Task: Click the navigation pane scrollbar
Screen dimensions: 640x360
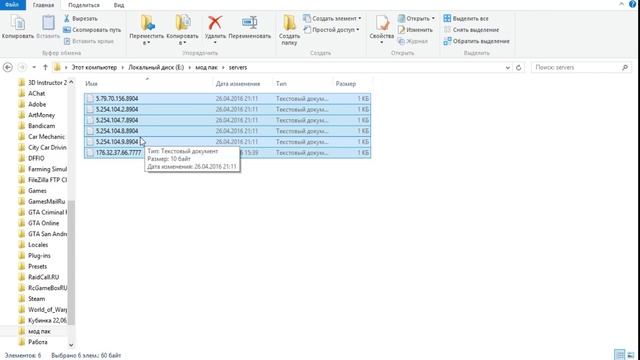Action: [71, 263]
